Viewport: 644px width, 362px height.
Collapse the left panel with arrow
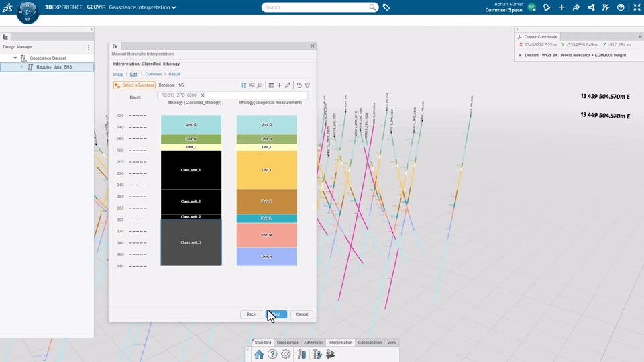(x=92, y=29)
